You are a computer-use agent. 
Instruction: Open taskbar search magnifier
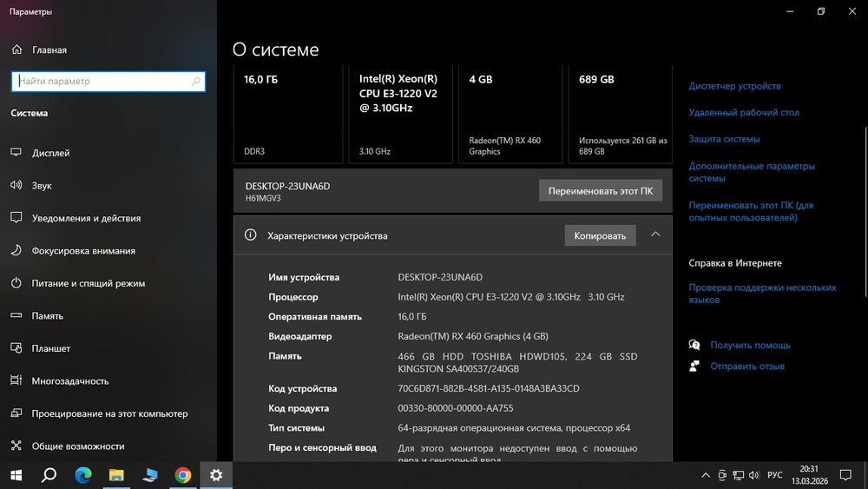click(49, 475)
